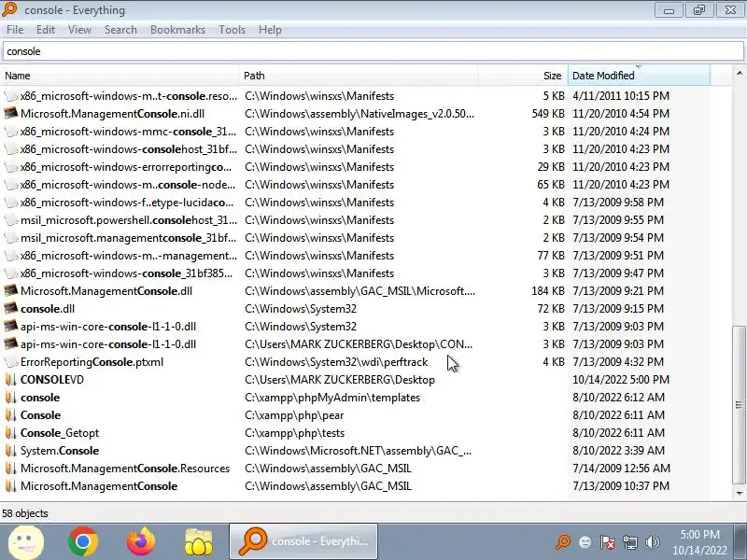Select the System32 api-ms-win-core-console-l1-1-0.dll icon
The width and height of the screenshot is (747, 560).
point(11,327)
